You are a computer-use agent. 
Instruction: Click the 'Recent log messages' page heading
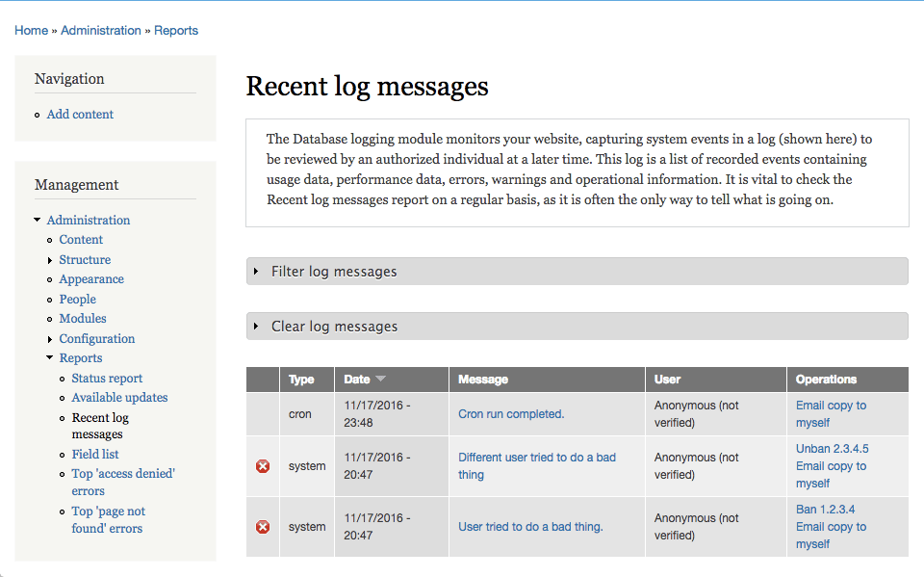click(x=367, y=86)
